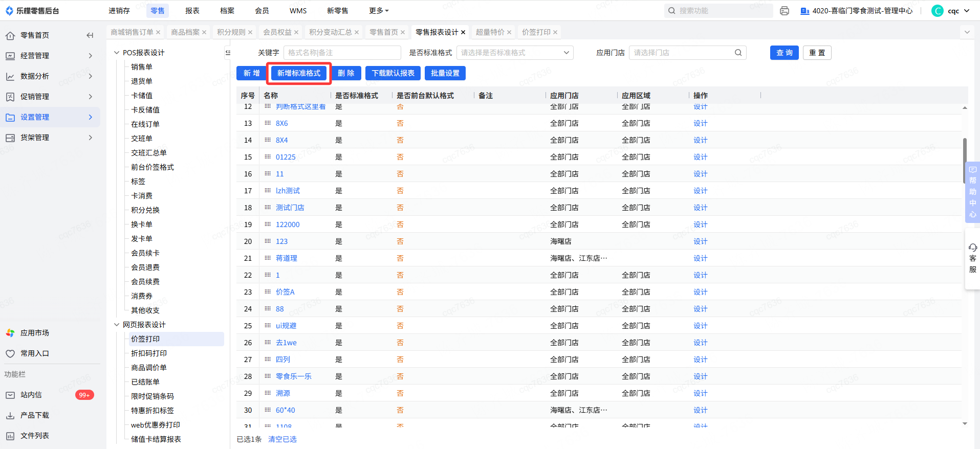980x449 pixels.
Task: Open 应用市场 in the sidebar
Action: [x=35, y=333]
